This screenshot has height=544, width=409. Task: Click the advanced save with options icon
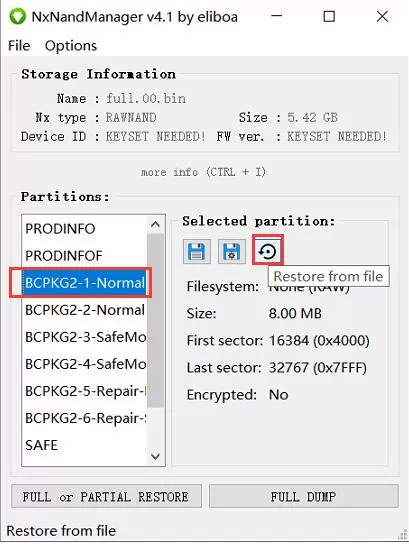click(231, 251)
